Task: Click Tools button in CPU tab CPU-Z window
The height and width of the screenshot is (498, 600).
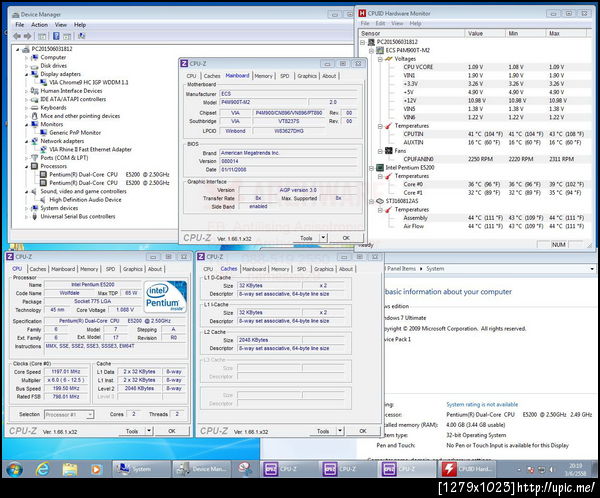Action: tap(132, 431)
